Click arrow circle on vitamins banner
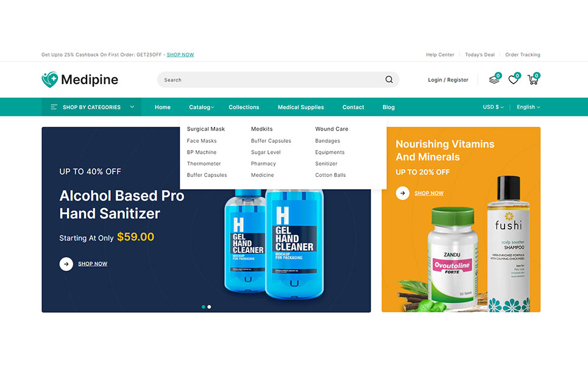Image resolution: width=588 pixels, height=366 pixels. [402, 193]
